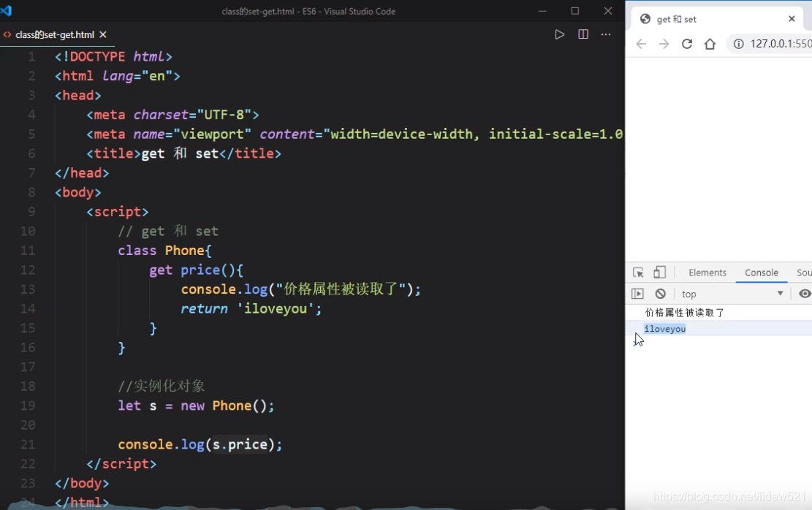Go forward in the browser

pos(664,44)
